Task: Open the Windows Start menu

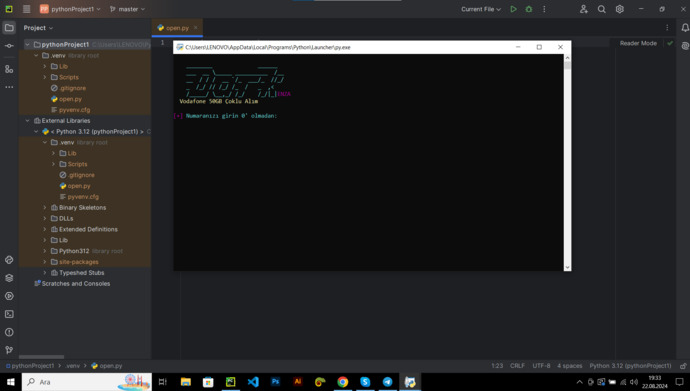Action: click(x=11, y=382)
